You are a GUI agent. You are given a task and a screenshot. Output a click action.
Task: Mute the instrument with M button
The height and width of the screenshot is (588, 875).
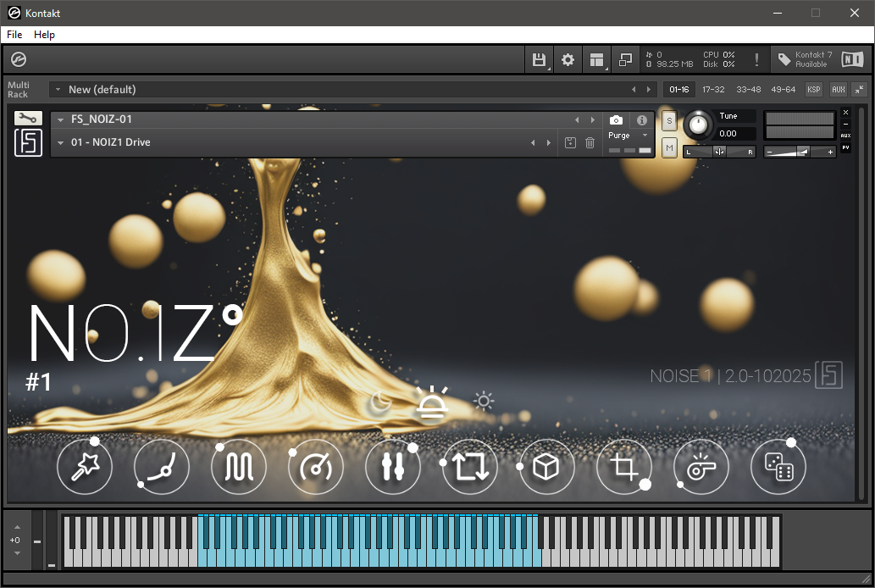tap(670, 148)
